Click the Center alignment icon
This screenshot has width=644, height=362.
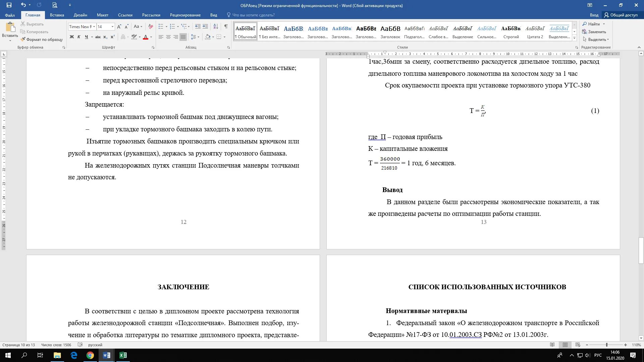point(168,37)
